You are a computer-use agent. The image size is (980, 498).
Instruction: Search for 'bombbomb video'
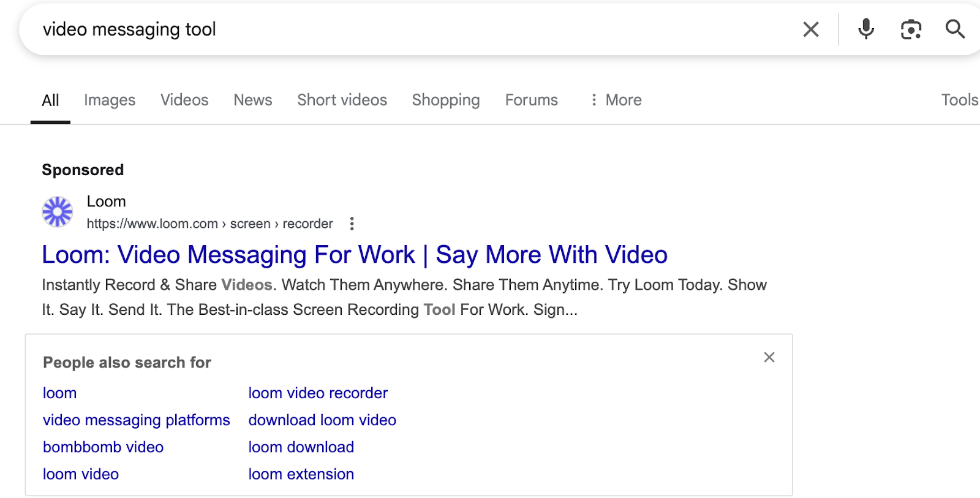pyautogui.click(x=104, y=447)
